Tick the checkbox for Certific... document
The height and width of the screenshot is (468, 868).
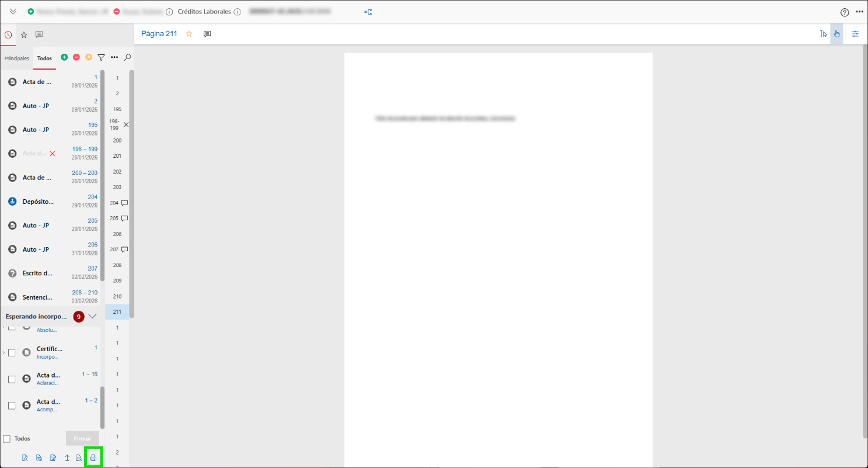pos(12,352)
